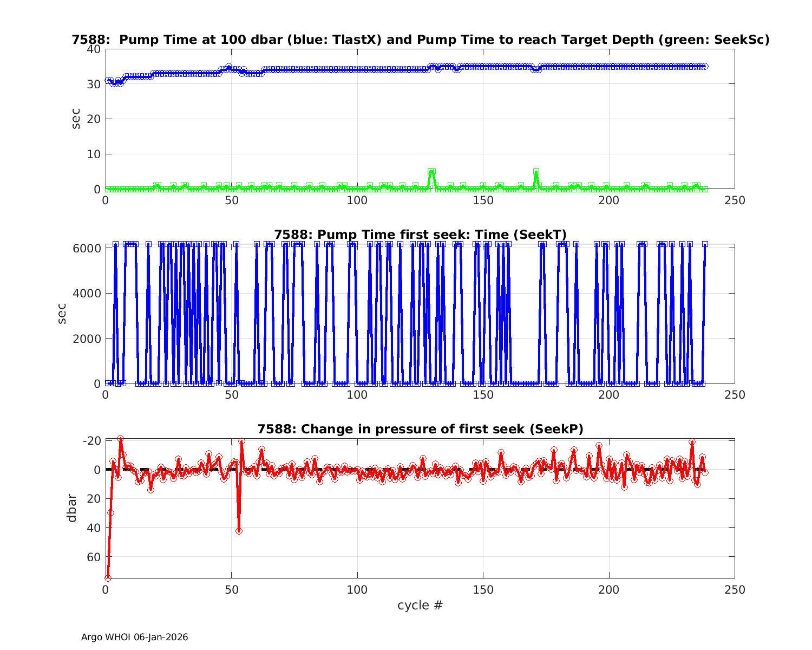Click the bottom plot title ending in (SeekP)
This screenshot has height=650, width=812.
pos(420,429)
